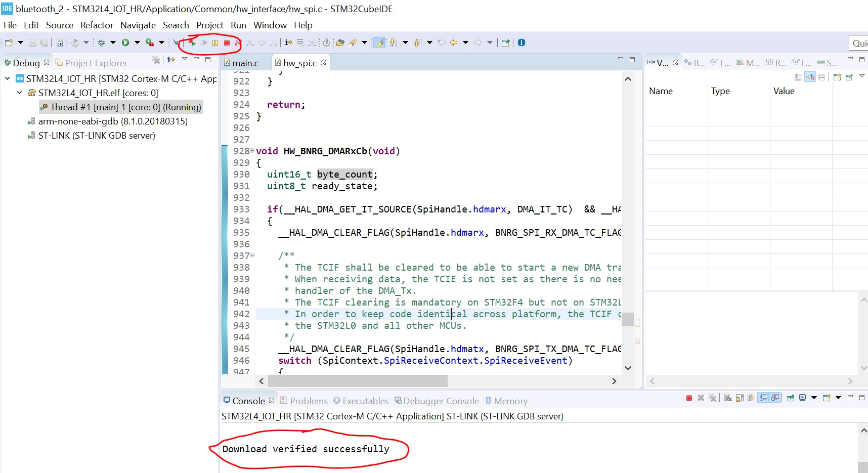Toggle Mark Occurrences highlighter in toolbar
Viewport: 868px width, 473px height.
click(379, 42)
